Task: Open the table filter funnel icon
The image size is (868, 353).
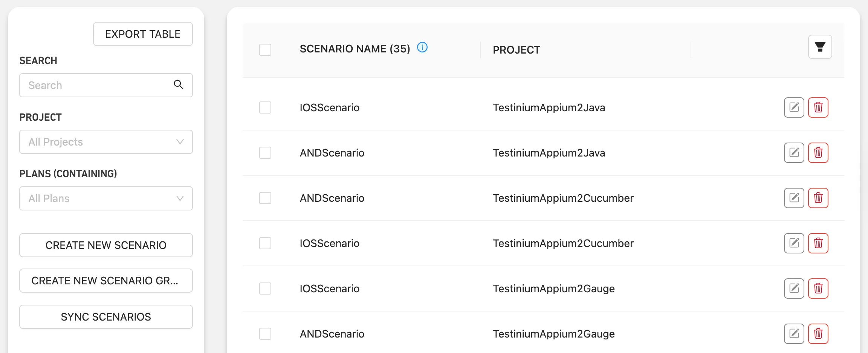Action: tap(820, 47)
